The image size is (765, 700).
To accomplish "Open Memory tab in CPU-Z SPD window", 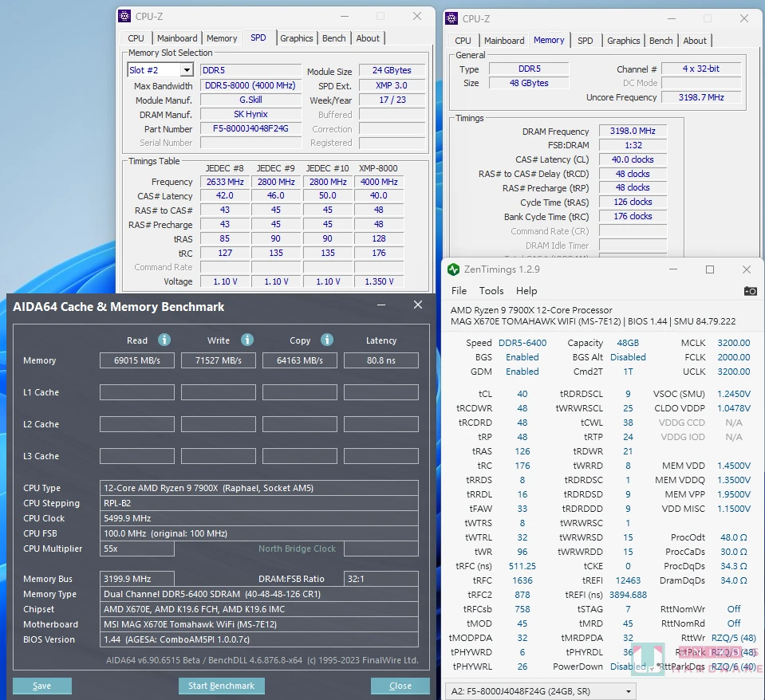I will click(x=222, y=38).
